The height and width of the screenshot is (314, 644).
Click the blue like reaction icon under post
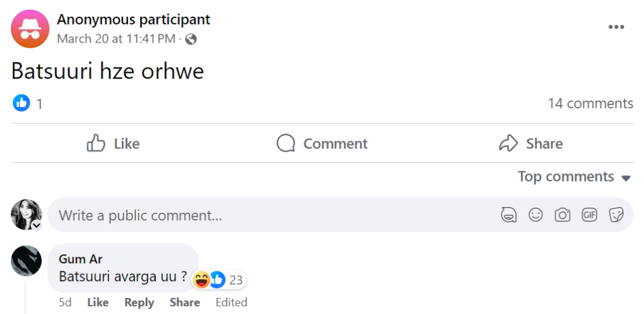[x=22, y=103]
